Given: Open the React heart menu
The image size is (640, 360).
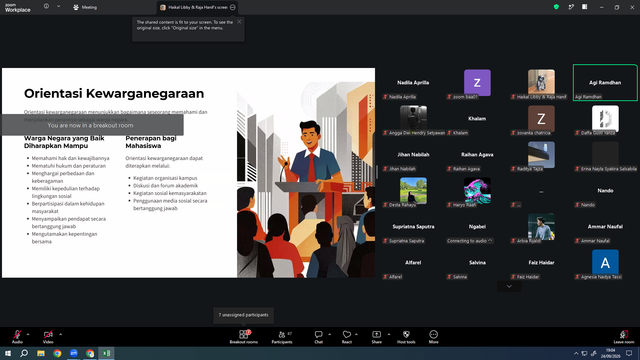Looking at the screenshot, I should 347,337.
